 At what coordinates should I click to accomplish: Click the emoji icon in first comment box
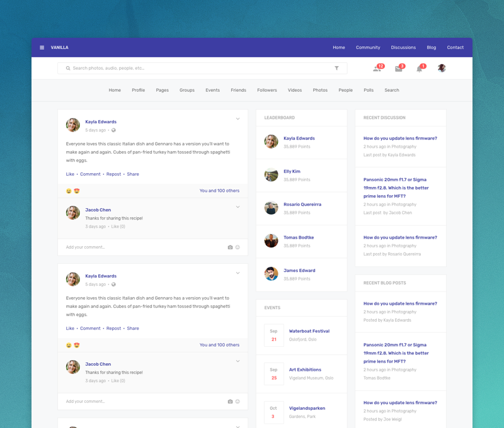[238, 247]
